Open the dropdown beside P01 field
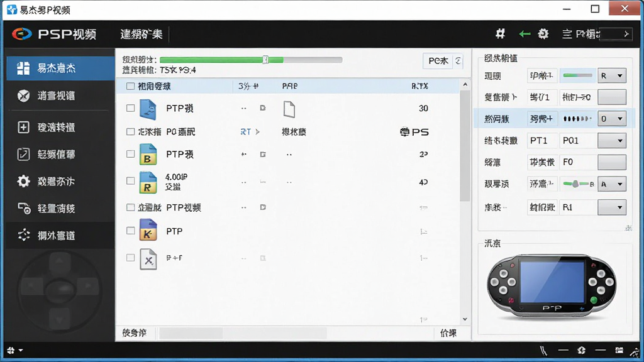The width and height of the screenshot is (644, 362). 612,141
